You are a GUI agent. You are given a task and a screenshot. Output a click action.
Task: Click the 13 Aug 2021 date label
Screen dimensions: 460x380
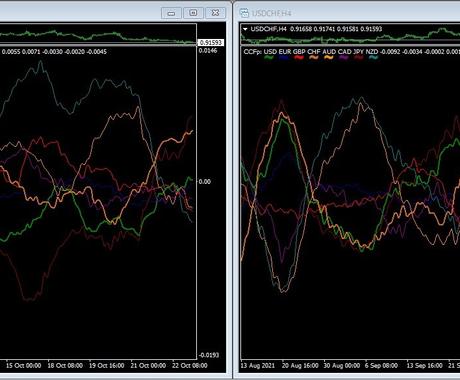pos(258,366)
